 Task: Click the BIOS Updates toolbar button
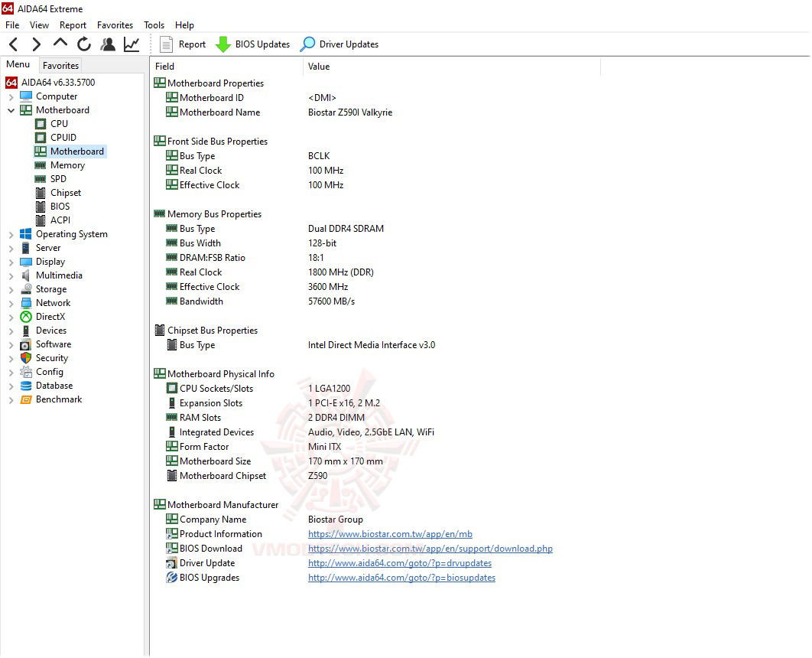[x=253, y=44]
